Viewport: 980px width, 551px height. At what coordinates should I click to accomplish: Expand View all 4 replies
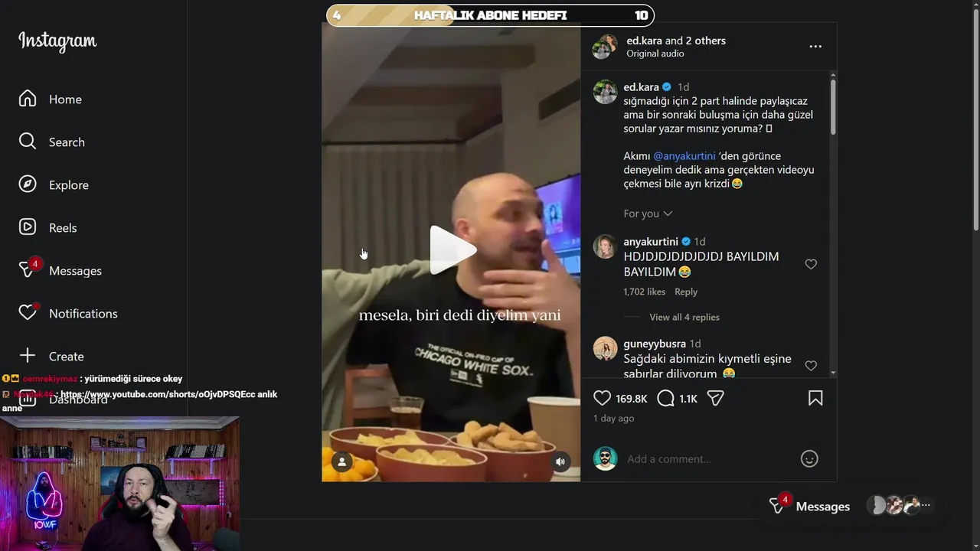684,317
